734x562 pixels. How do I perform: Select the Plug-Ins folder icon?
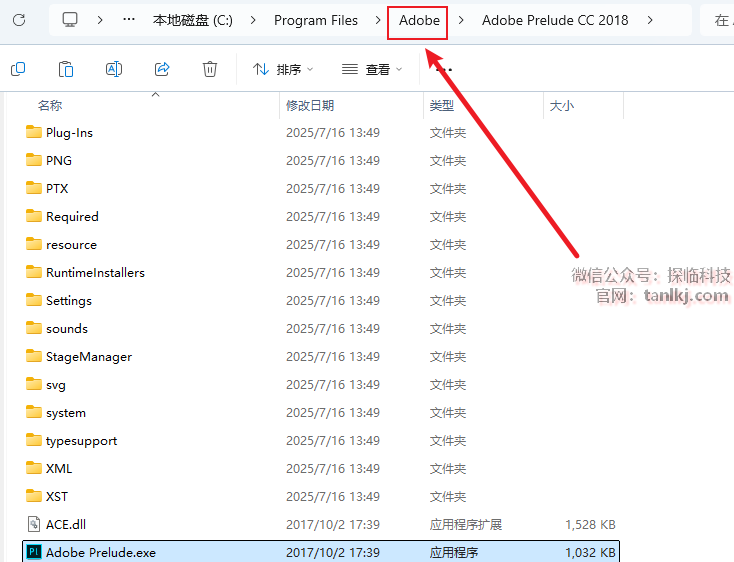pos(34,132)
